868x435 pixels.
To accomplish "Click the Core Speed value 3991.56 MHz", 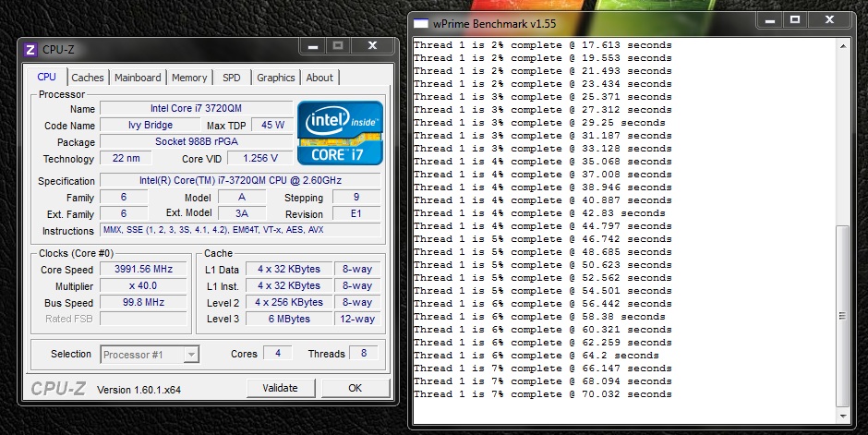I will coord(143,270).
